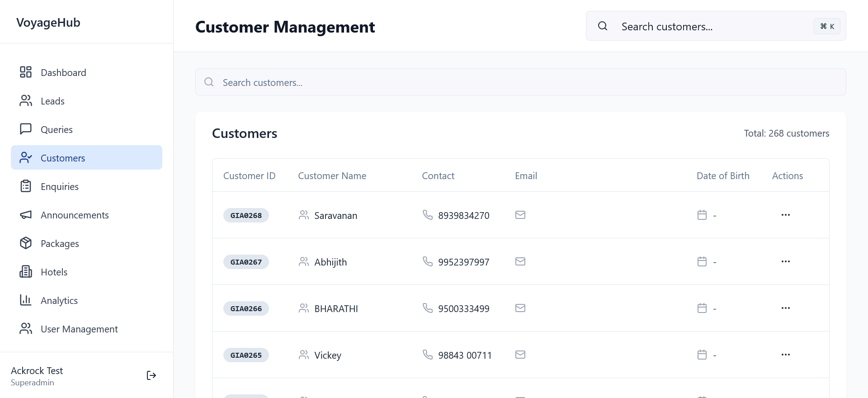This screenshot has height=398, width=868.
Task: Click the magnifier icon in table search bar
Action: click(x=209, y=82)
